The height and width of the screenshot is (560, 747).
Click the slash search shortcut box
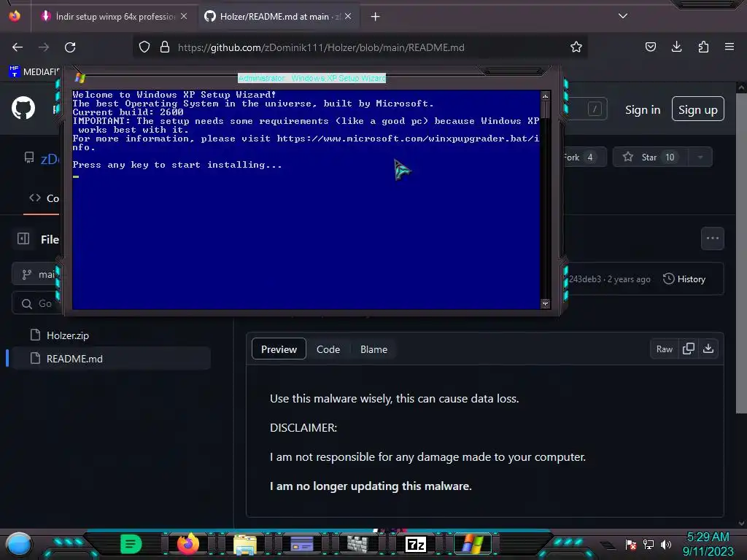click(x=595, y=109)
